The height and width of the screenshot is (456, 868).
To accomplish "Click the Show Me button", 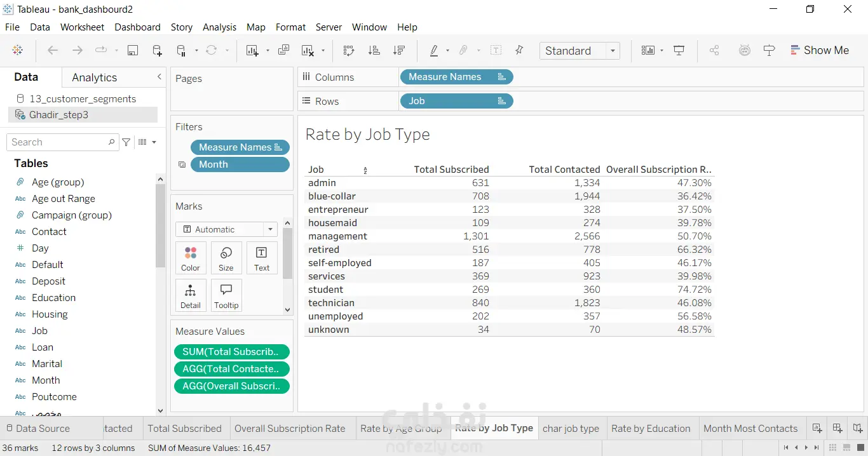I will [x=820, y=50].
